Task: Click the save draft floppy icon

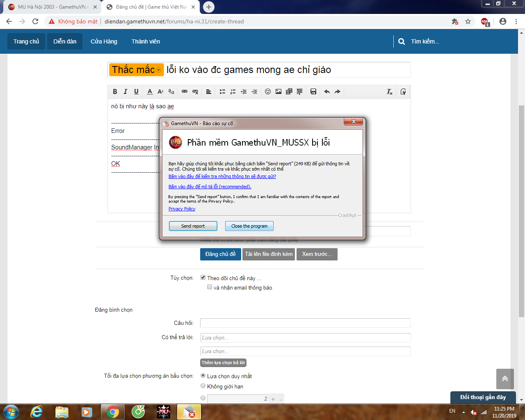Action: click(313, 91)
